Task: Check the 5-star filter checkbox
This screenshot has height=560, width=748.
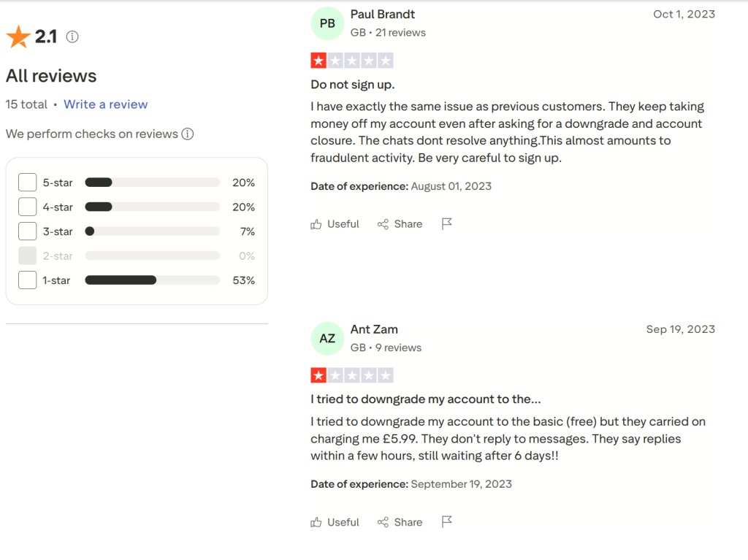Action: pos(28,183)
